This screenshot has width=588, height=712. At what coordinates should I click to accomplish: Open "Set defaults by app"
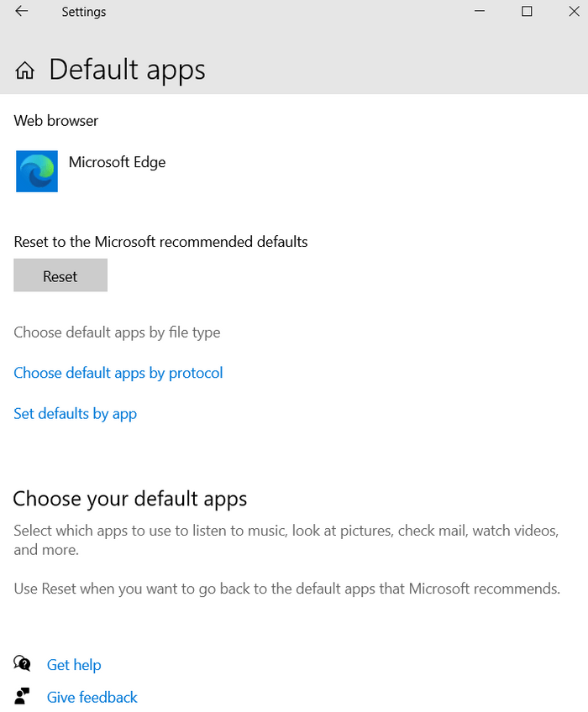(x=75, y=414)
